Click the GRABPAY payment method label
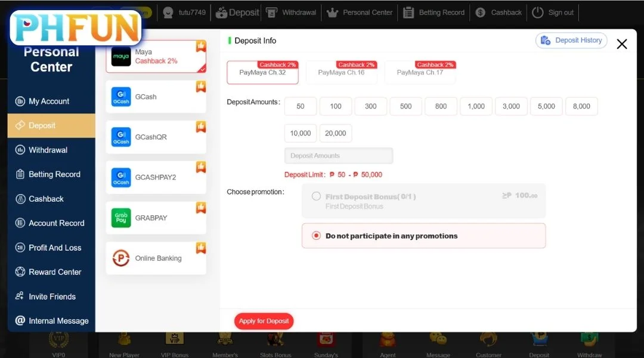The width and height of the screenshot is (644, 358). click(151, 218)
